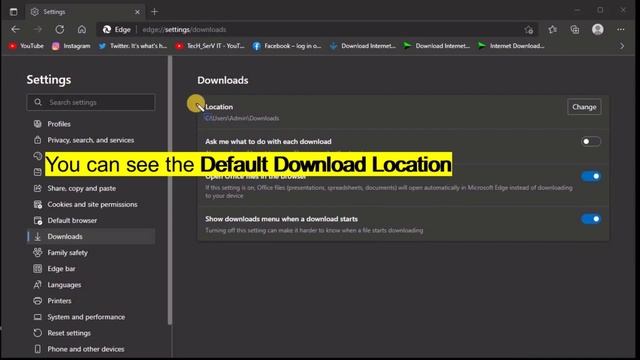640x360 pixels.
Task: Open Privacy, search, and services settings
Action: click(91, 140)
